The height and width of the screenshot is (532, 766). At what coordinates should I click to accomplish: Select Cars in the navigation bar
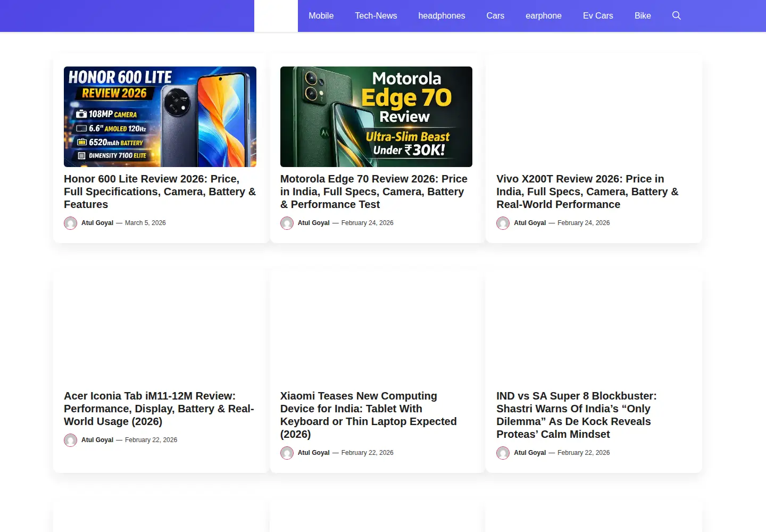[x=495, y=16]
